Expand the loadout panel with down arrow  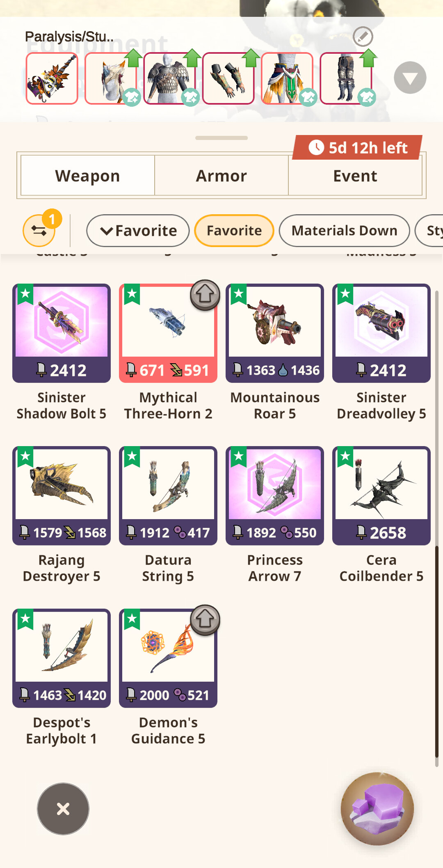click(x=410, y=78)
